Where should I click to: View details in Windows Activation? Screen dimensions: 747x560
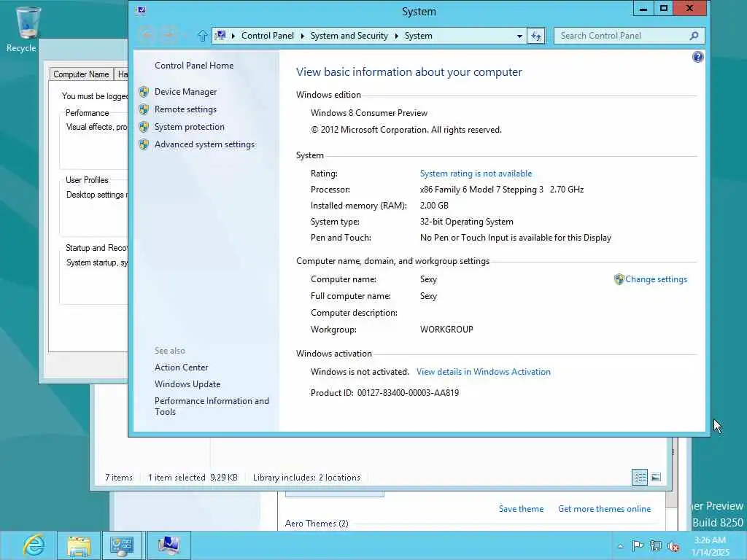pyautogui.click(x=483, y=372)
